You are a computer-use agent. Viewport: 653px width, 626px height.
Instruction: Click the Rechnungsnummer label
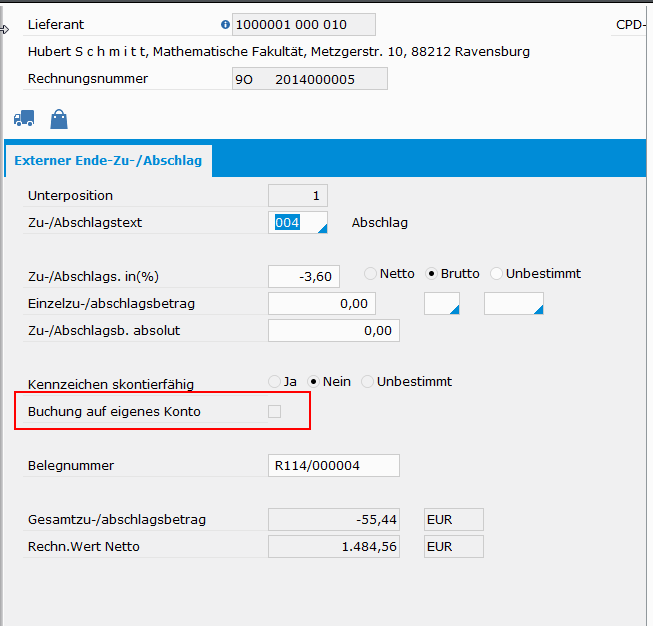coord(88,79)
